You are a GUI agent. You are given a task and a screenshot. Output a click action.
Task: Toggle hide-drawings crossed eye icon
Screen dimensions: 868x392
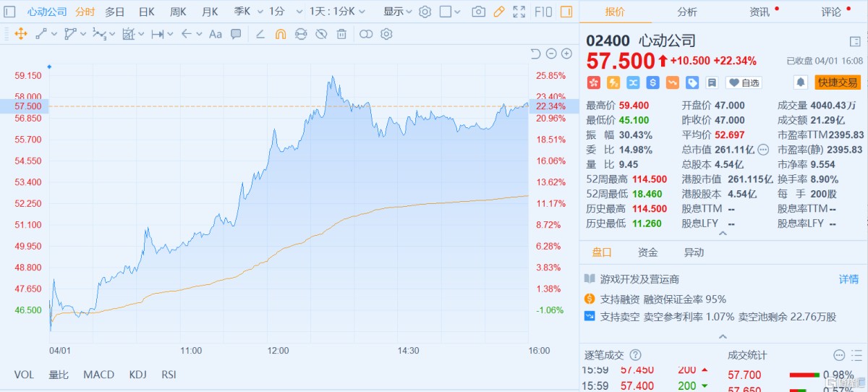[321, 34]
